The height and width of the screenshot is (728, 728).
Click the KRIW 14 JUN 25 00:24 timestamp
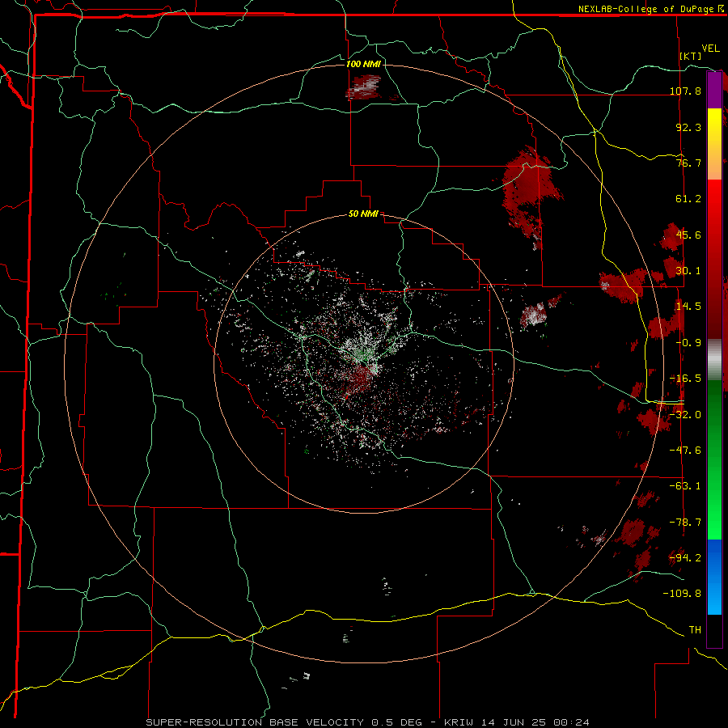517,722
